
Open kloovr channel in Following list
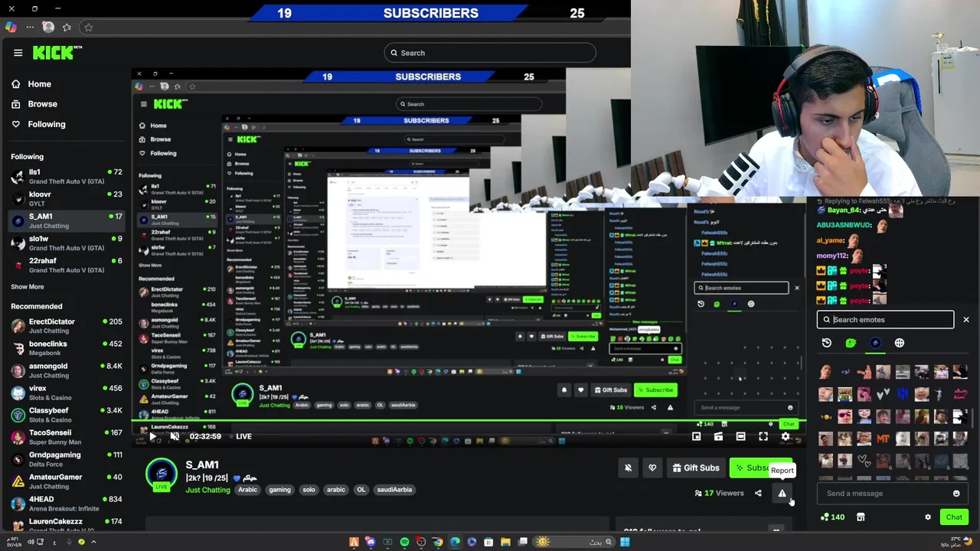[x=66, y=199]
